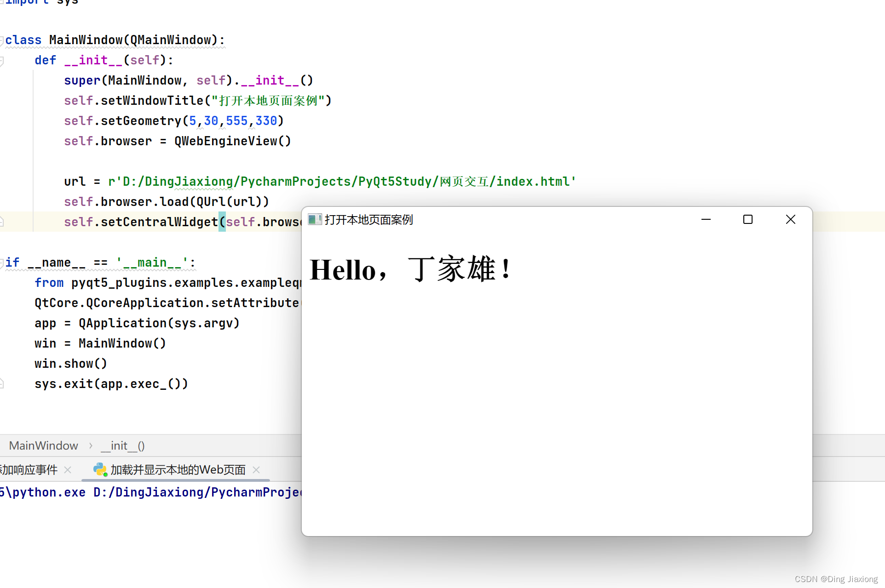
Task: Click the __init__() breadcrumb
Action: (122, 445)
